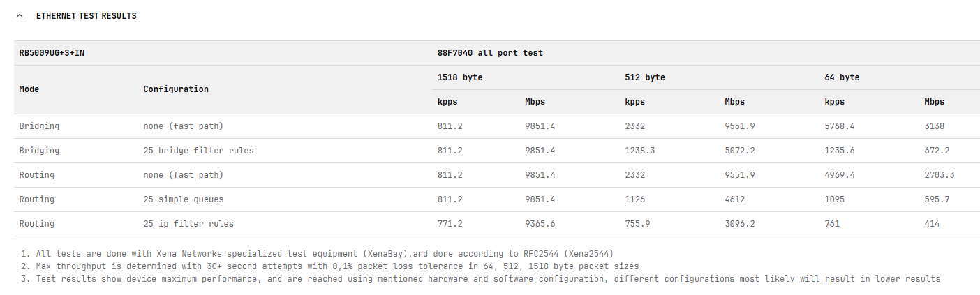Click the 1238.3 kpps value

pos(639,151)
